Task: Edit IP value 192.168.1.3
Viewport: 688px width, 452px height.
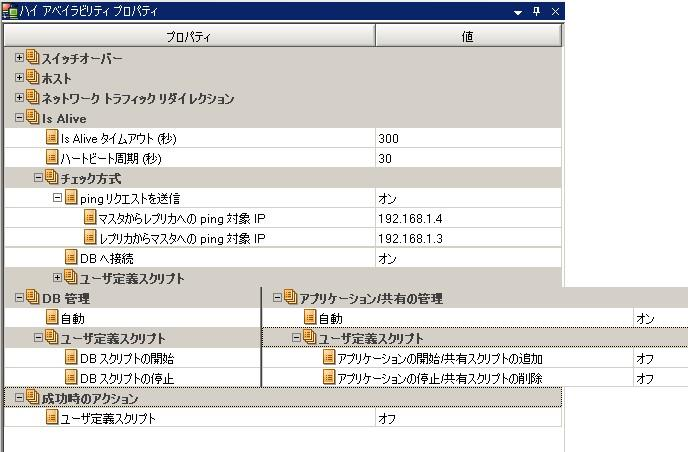Action: click(x=468, y=238)
